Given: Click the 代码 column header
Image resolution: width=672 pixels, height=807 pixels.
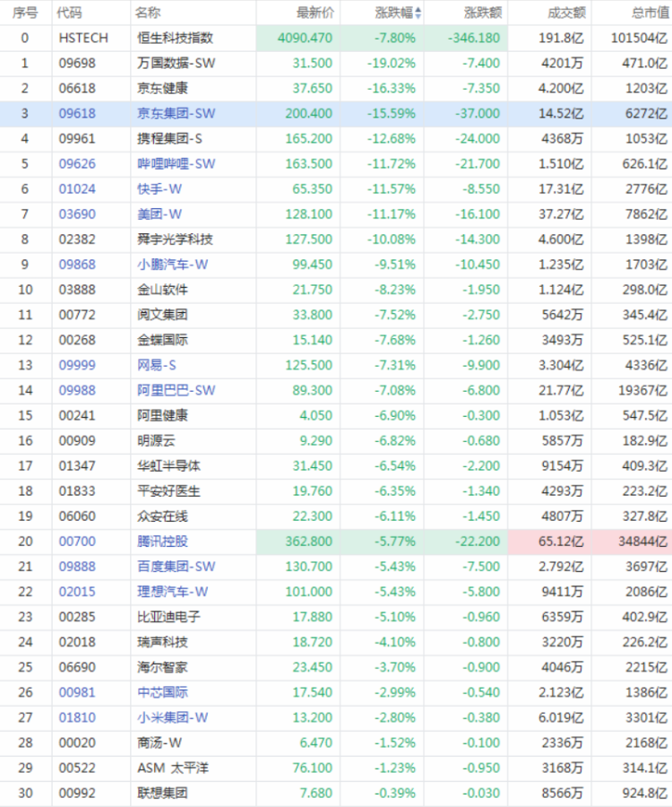Looking at the screenshot, I should (69, 13).
